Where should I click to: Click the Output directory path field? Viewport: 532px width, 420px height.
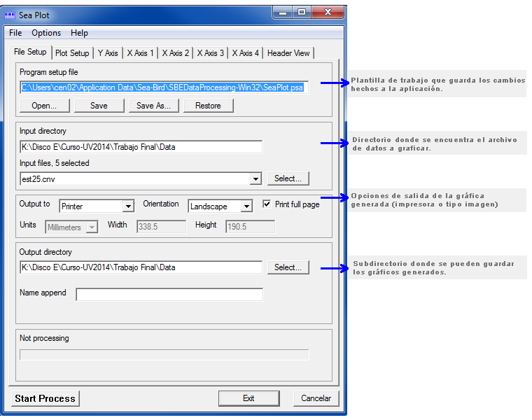pyautogui.click(x=141, y=267)
